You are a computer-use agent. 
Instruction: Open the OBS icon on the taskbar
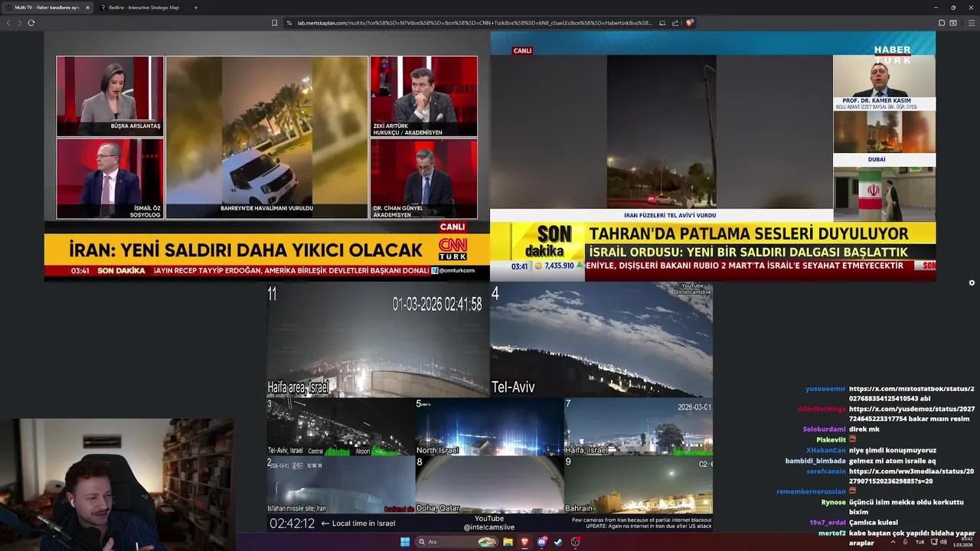click(575, 542)
